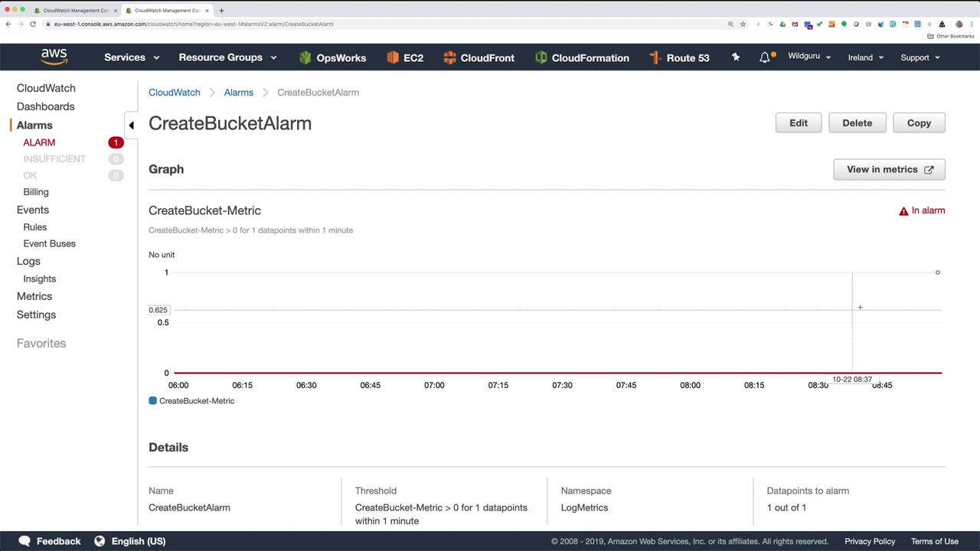Open the OpsWorks shortcut icon
Image resolution: width=980 pixels, height=551 pixels.
[x=305, y=57]
